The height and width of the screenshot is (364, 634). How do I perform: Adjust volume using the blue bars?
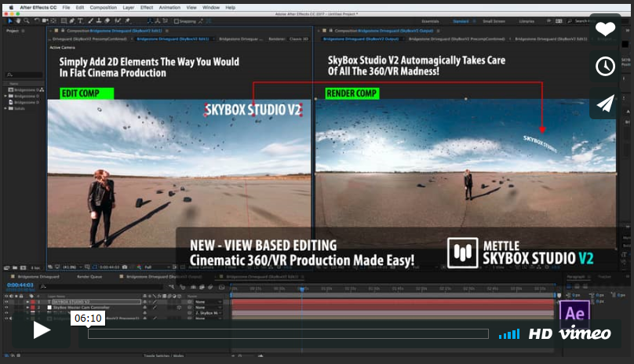coord(509,334)
